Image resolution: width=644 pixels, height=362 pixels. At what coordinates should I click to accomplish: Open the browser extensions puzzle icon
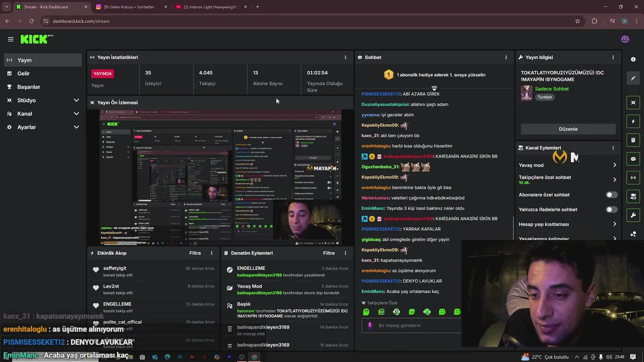tap(595, 21)
